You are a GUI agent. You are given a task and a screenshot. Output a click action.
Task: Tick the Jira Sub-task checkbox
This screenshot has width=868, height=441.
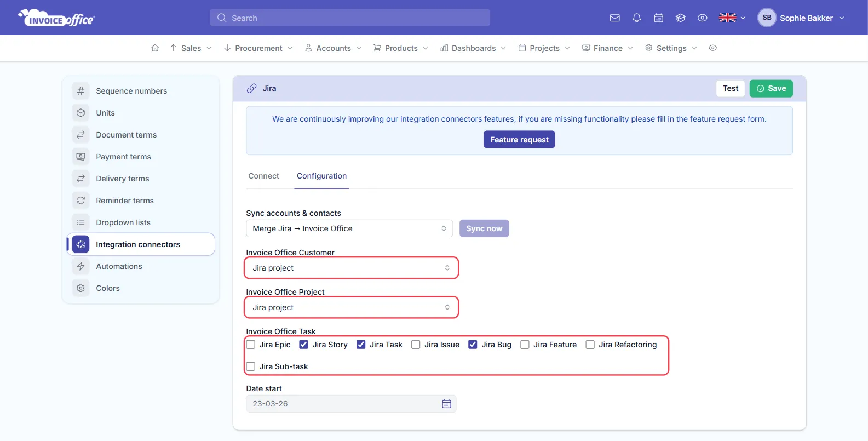click(x=251, y=366)
